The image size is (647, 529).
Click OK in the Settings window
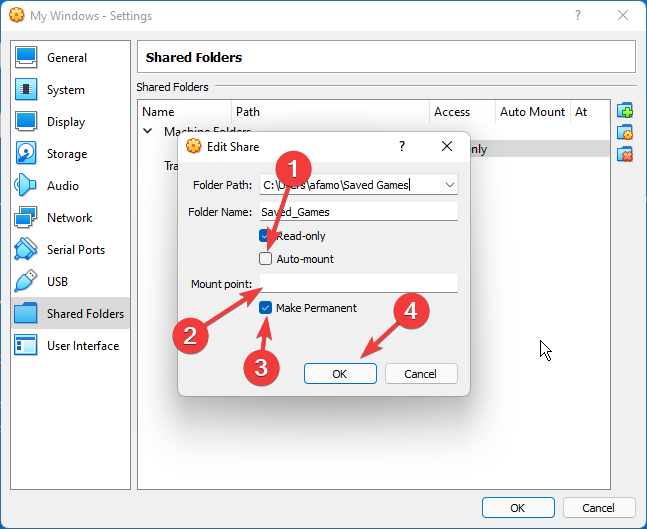click(x=518, y=508)
